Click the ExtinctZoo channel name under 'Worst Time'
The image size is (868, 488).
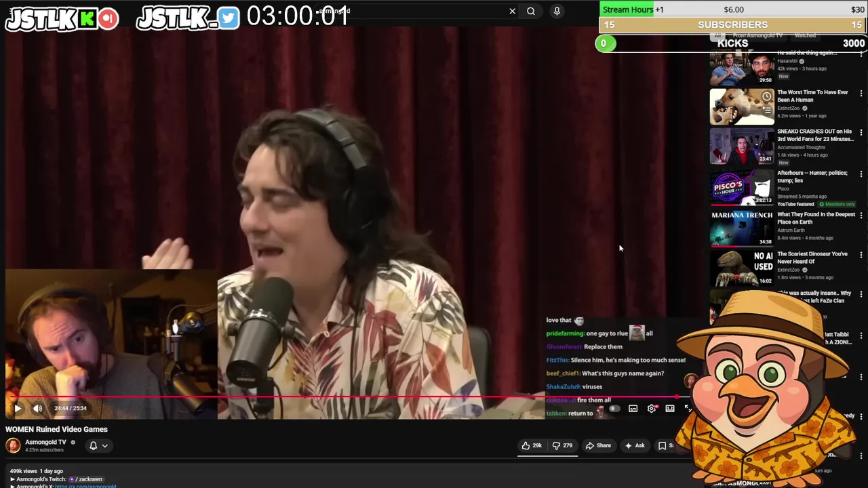click(789, 108)
